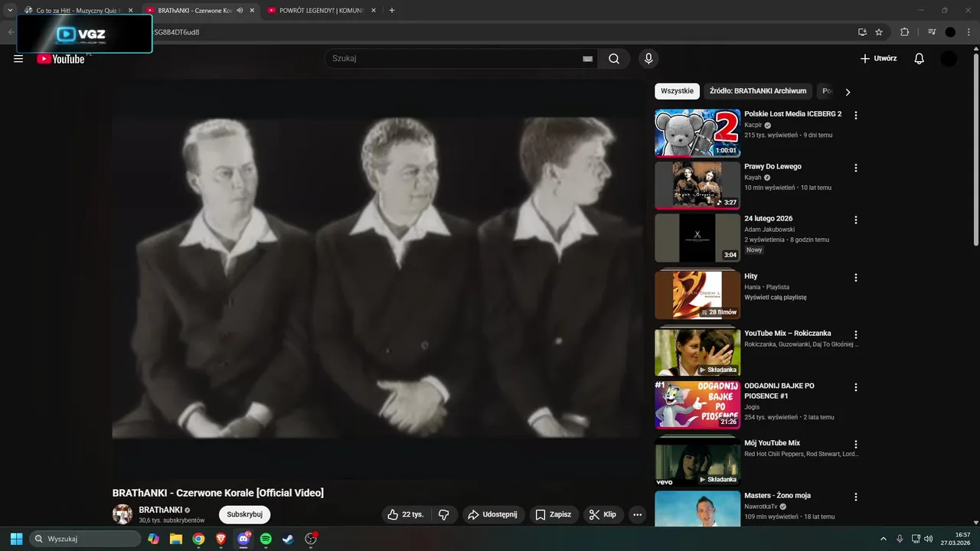Open ODGADNIJ BAJKE PO PIOSENCE thumbnail

pyautogui.click(x=697, y=405)
